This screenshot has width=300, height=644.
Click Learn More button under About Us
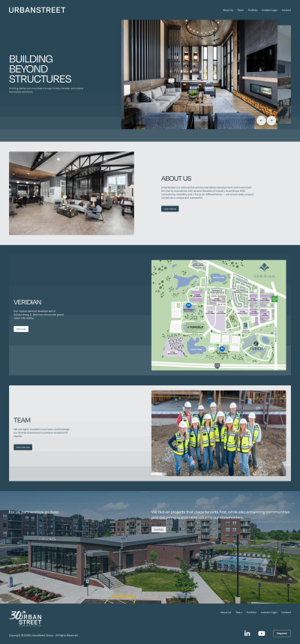pos(169,208)
